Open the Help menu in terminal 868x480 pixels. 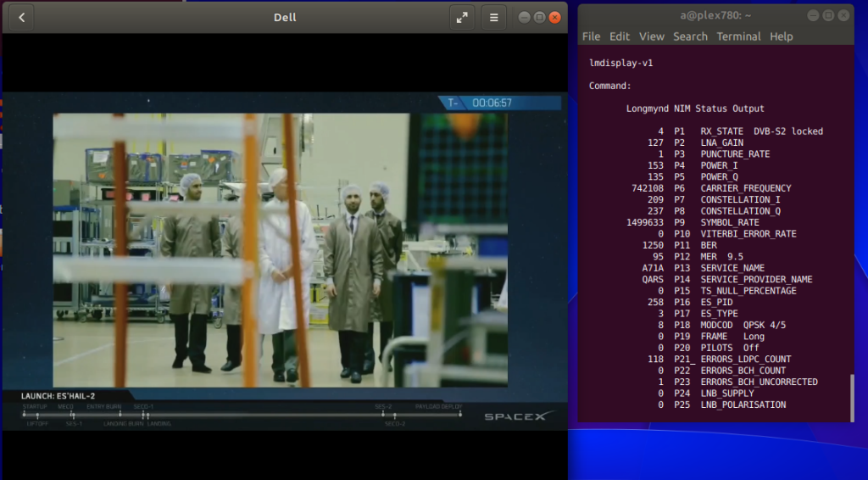pyautogui.click(x=782, y=36)
